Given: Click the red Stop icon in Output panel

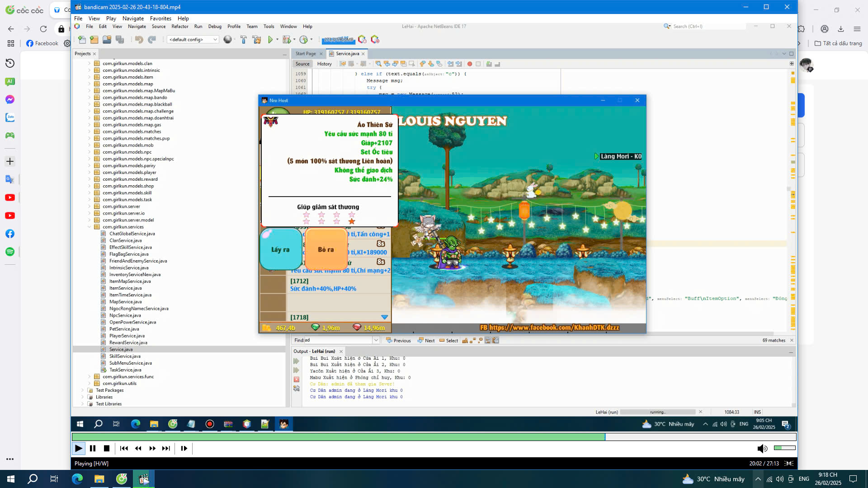Looking at the screenshot, I should click(x=297, y=380).
